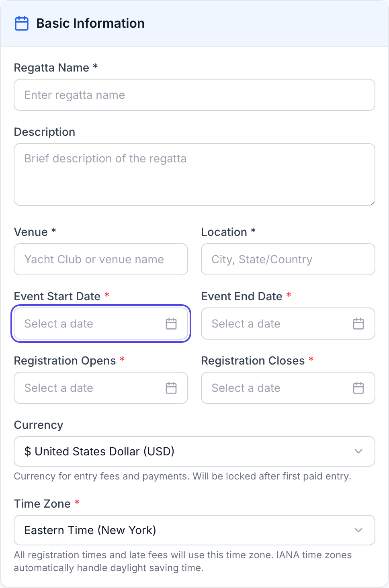
Task: Click the calendar icon beside Basic Information
Action: (x=22, y=23)
